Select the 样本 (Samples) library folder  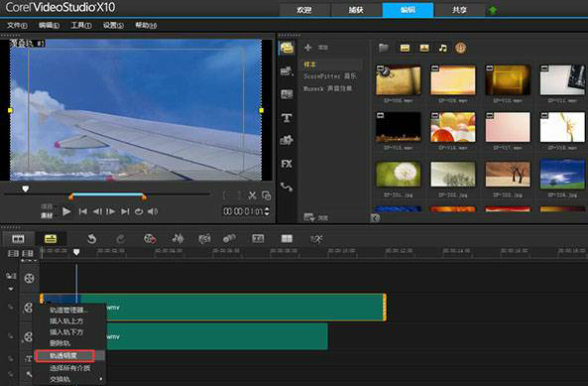coord(309,64)
